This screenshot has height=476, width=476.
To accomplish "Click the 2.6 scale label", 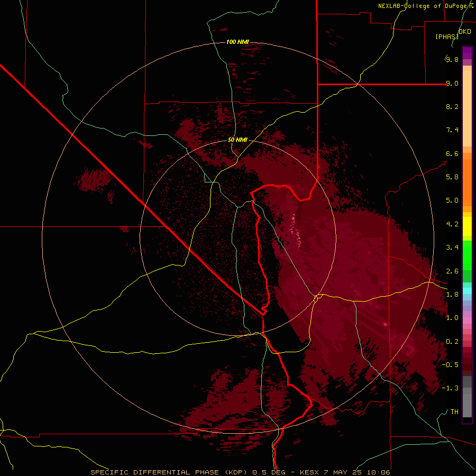I will 452,271.
